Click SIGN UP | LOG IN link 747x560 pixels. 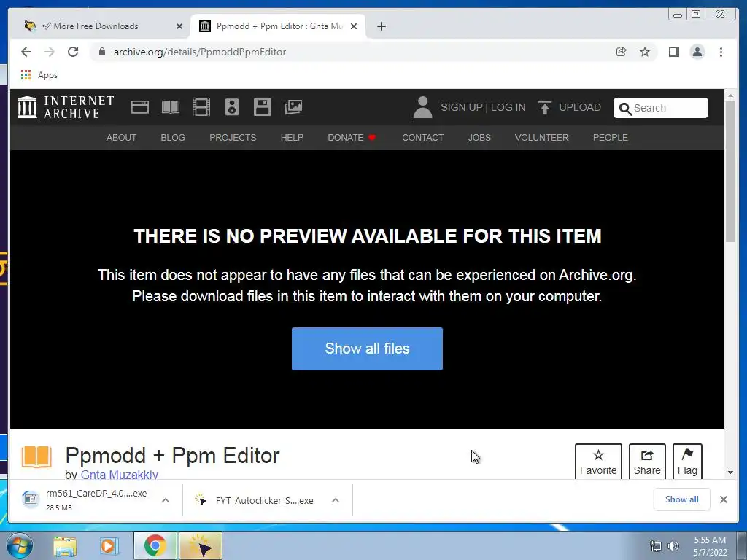(x=483, y=108)
